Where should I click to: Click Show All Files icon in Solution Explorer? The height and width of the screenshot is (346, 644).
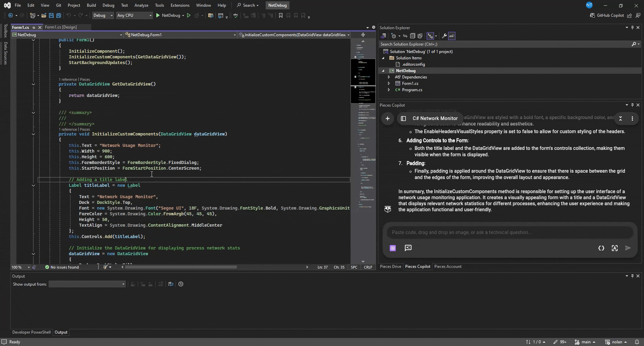420,36
